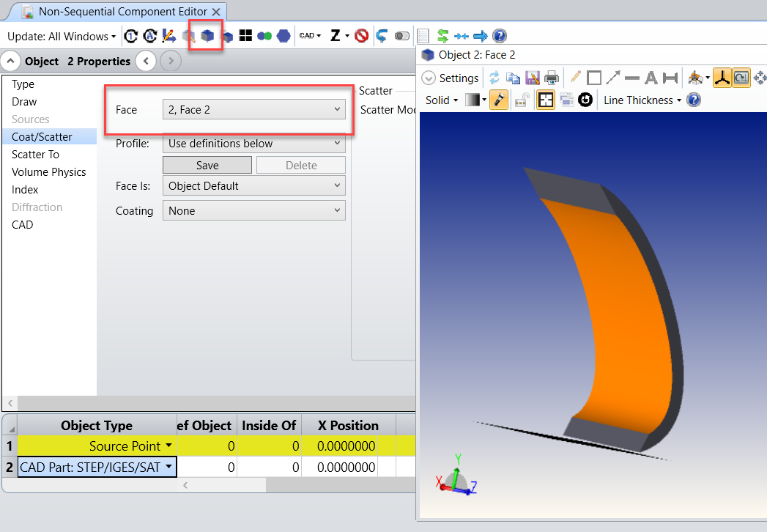Click the Update All Objects (1) icon
The height and width of the screenshot is (532, 767).
pyautogui.click(x=130, y=36)
